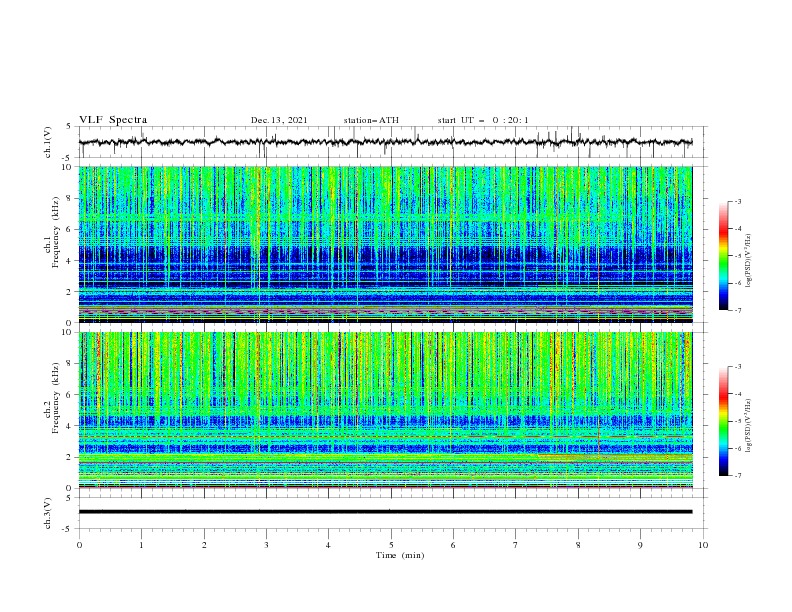Click time axis tick label "3"
This screenshot has width=792, height=612.
(266, 545)
